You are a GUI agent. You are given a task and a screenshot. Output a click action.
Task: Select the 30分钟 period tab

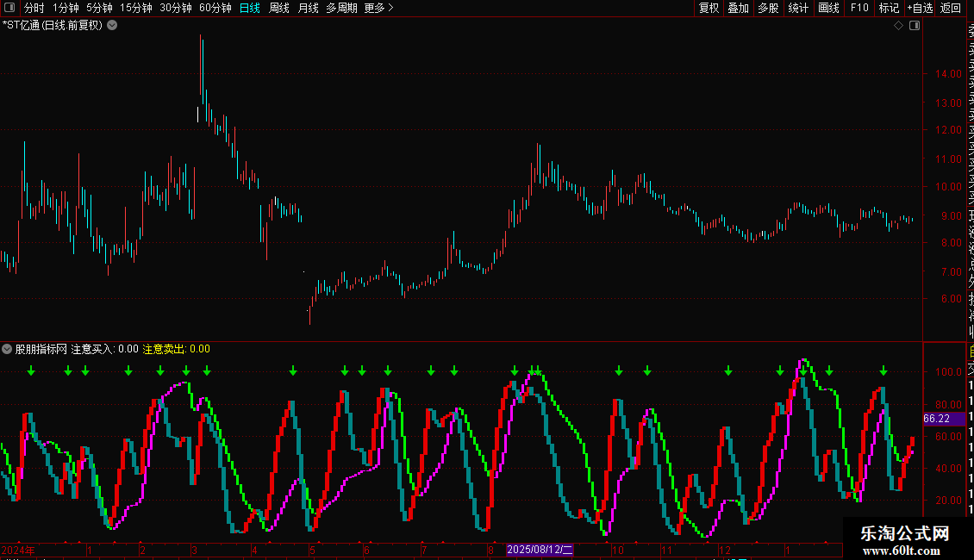click(175, 8)
